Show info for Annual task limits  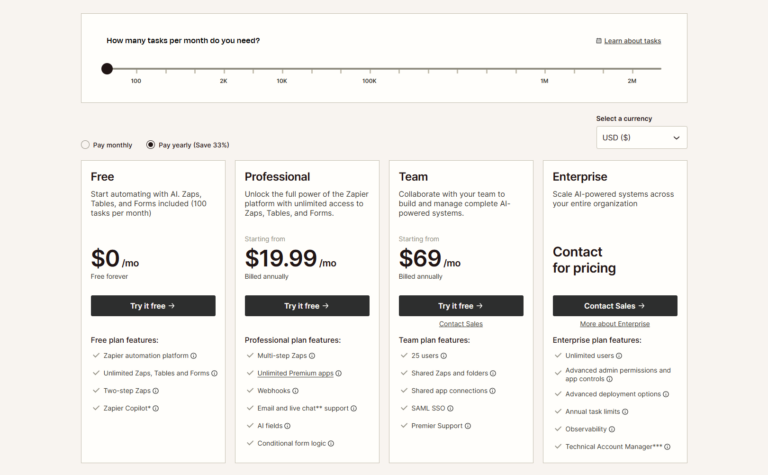[625, 412]
